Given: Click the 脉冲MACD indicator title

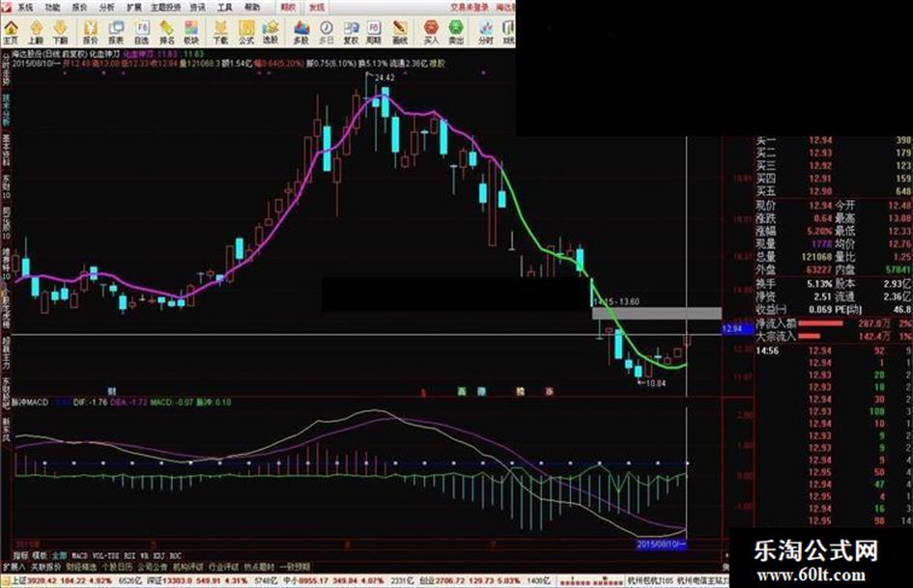Looking at the screenshot, I should pos(30,403).
